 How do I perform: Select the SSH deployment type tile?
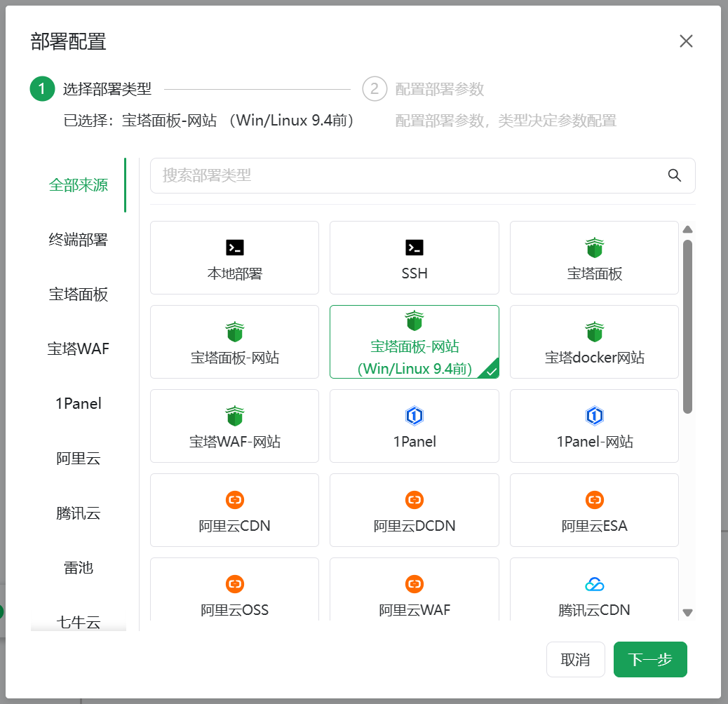[x=414, y=257]
